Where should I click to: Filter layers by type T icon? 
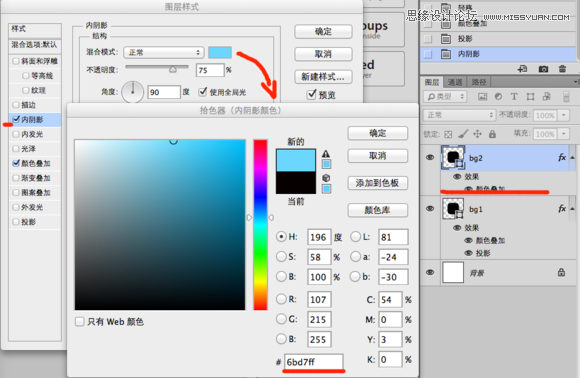point(514,97)
